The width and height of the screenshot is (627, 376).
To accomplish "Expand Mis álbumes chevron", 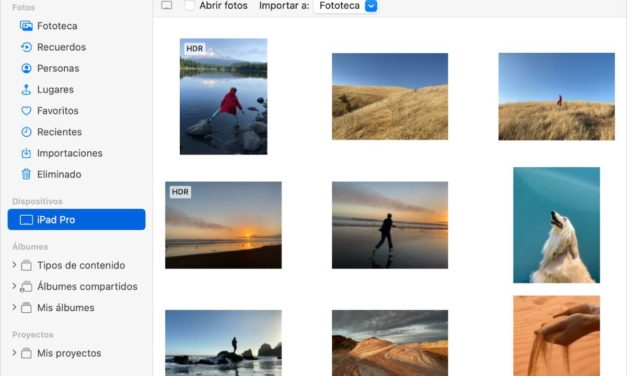I will [14, 308].
